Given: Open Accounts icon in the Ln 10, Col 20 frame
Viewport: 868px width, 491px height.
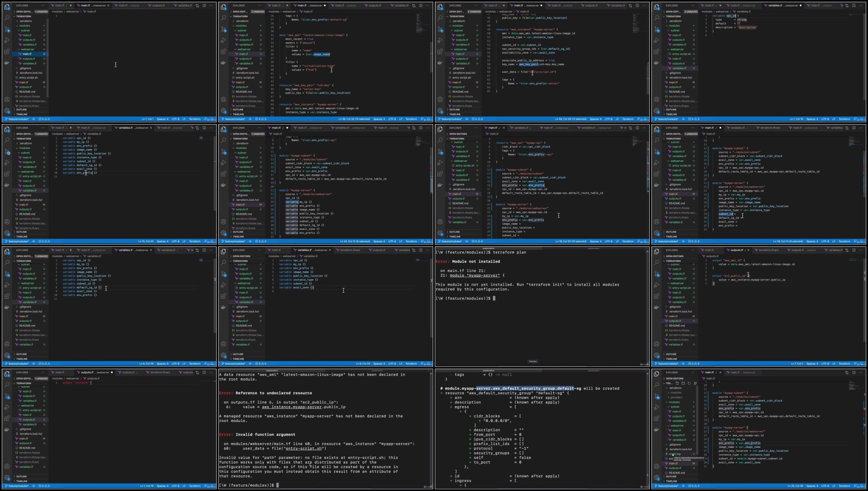Looking at the screenshot, I should click(7, 222).
